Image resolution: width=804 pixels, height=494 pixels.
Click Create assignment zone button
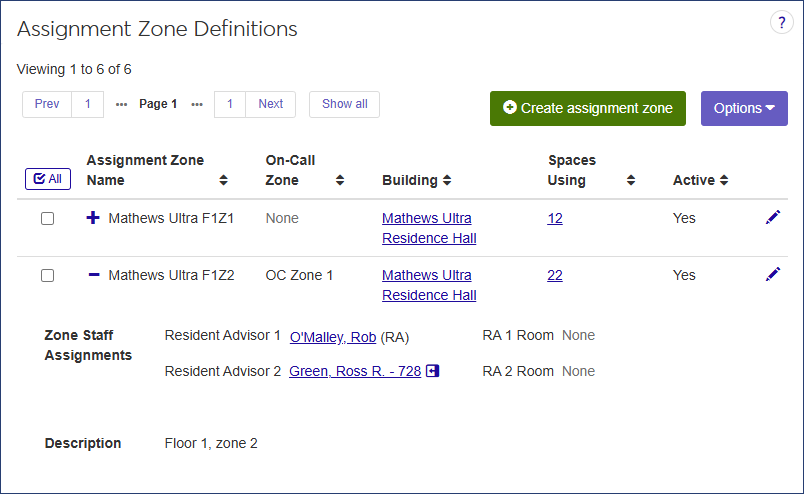coord(588,108)
